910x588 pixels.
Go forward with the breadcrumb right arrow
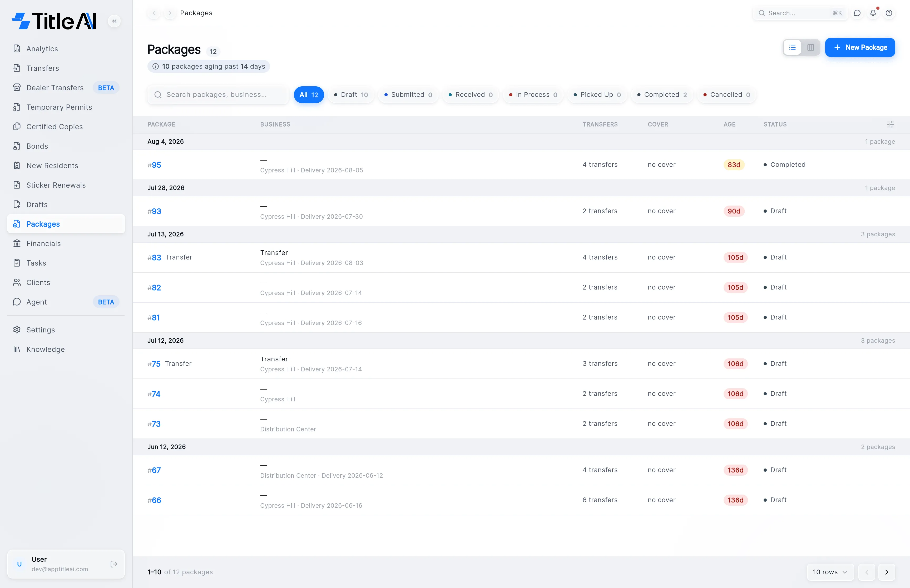pyautogui.click(x=170, y=13)
